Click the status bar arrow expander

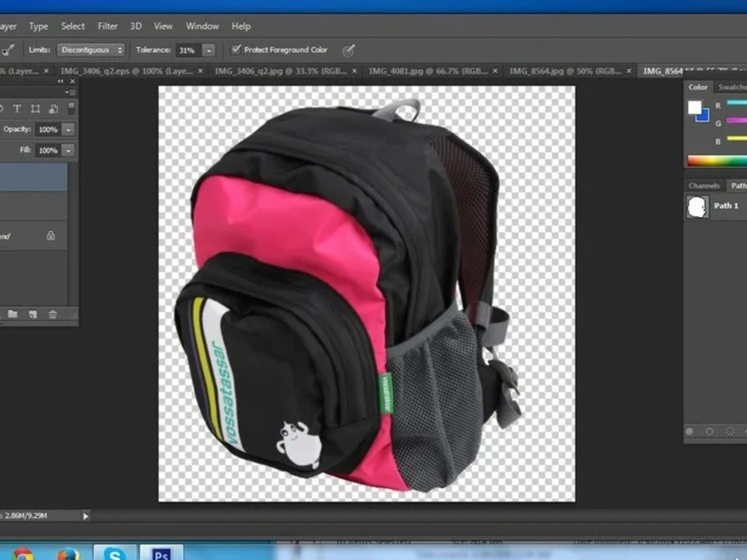(85, 516)
